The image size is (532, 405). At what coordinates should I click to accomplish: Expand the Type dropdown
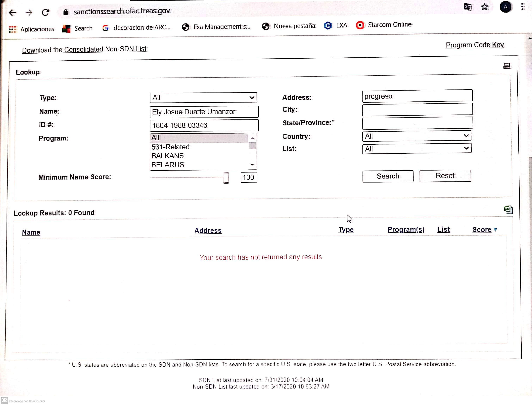click(x=203, y=97)
